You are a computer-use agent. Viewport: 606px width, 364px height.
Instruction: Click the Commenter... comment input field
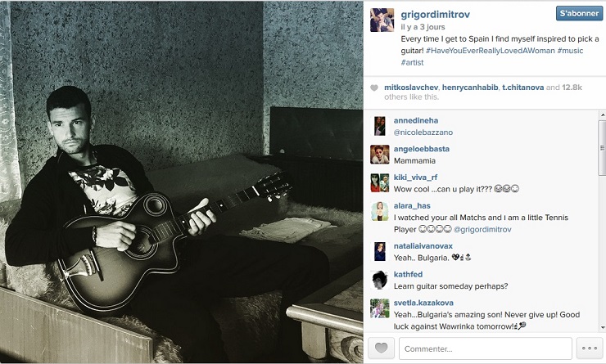point(486,348)
